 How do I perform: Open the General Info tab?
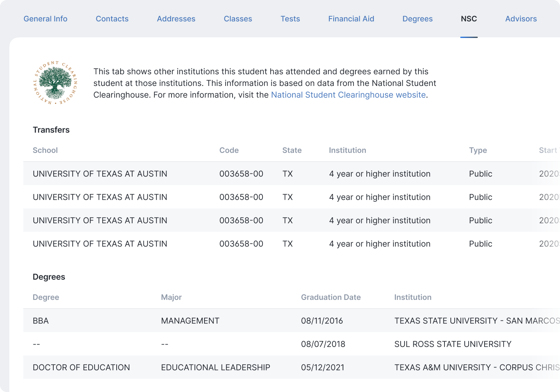(45, 19)
